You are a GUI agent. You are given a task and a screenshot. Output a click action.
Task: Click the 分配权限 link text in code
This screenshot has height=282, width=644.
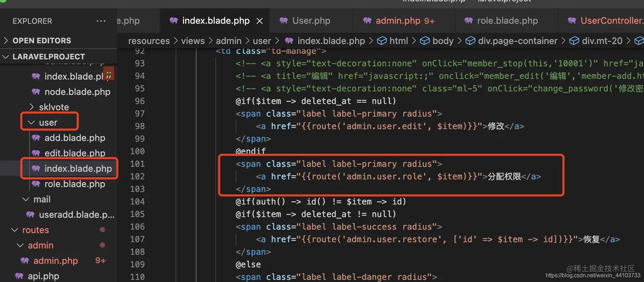coord(504,177)
